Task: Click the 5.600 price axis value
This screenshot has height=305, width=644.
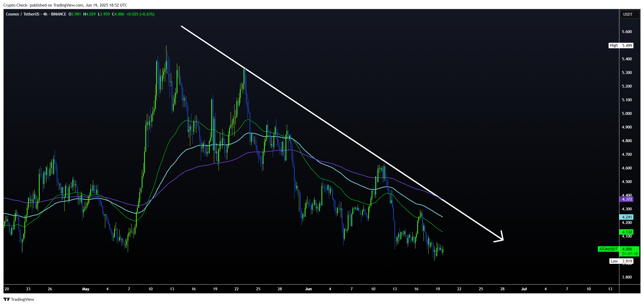Action: click(627, 32)
